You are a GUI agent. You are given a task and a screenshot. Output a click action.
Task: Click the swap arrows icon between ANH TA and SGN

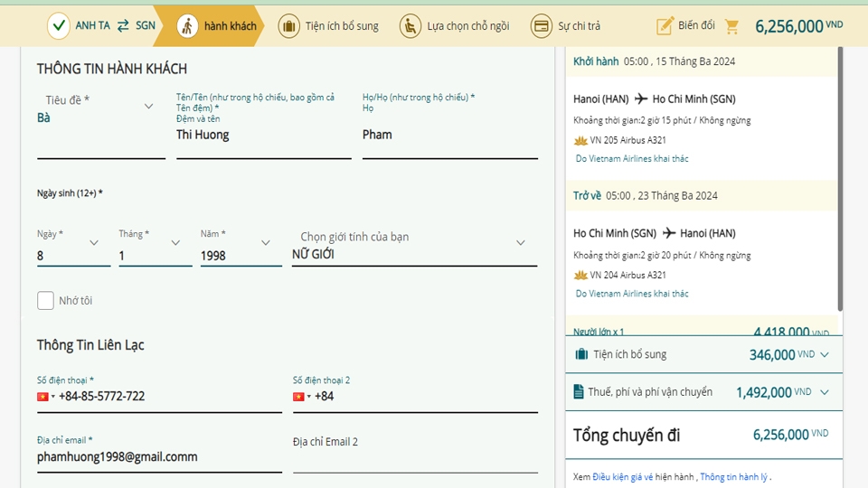pyautogui.click(x=123, y=25)
